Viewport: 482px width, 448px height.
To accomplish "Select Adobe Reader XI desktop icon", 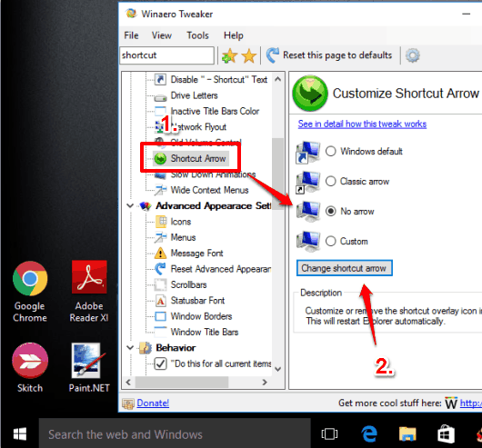I will coord(89,277).
